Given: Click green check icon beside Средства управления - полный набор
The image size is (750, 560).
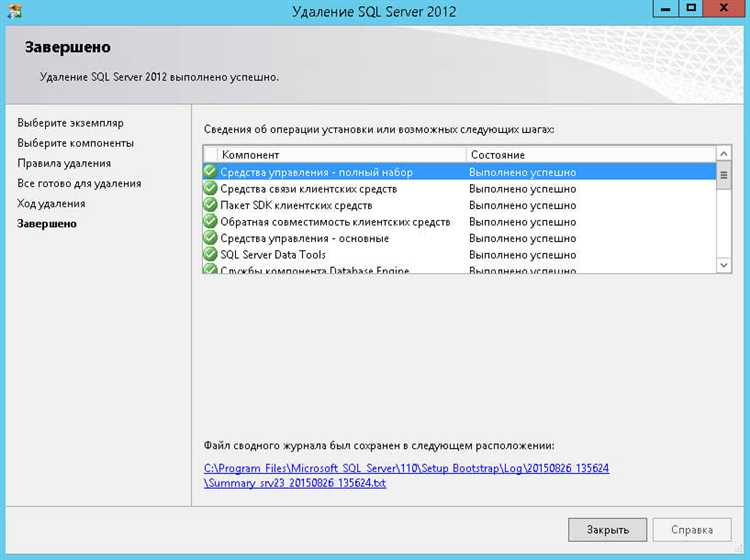Looking at the screenshot, I should click(x=210, y=172).
